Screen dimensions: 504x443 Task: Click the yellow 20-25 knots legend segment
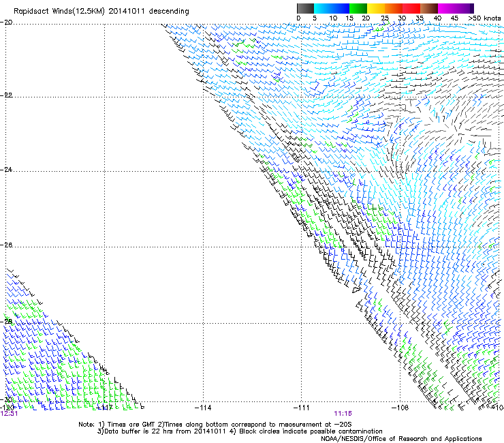[376, 8]
